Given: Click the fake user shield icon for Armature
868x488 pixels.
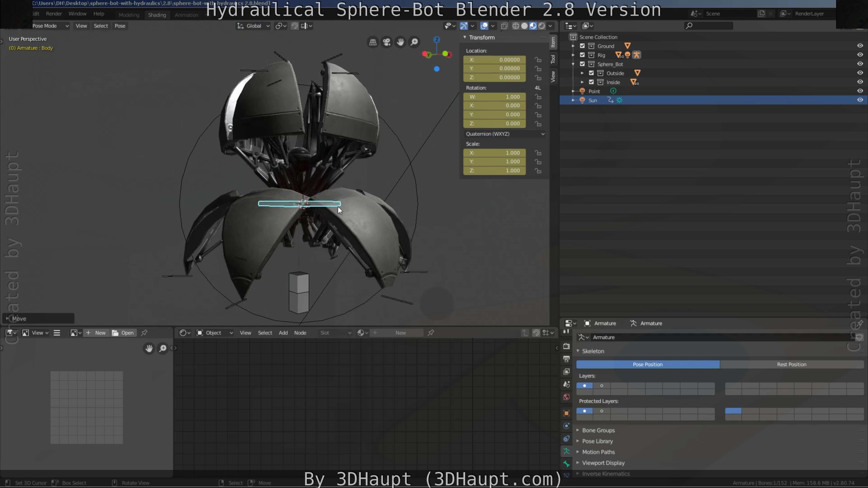Looking at the screenshot, I should coord(859,338).
